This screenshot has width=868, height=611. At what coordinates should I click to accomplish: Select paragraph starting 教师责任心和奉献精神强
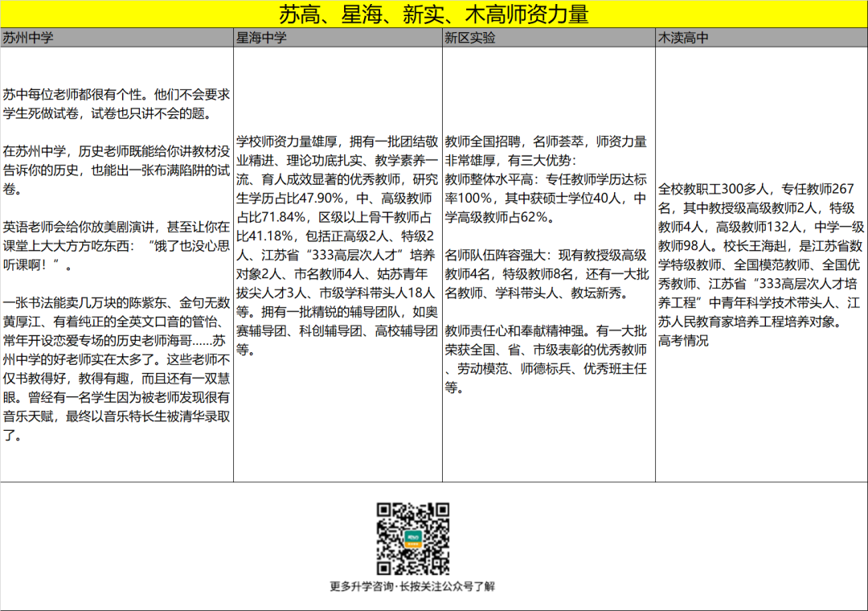point(547,359)
